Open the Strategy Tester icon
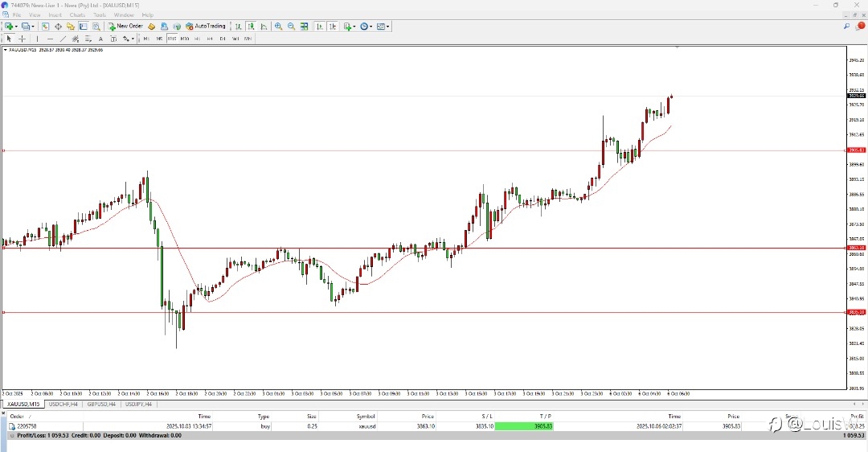This screenshot has width=868, height=452. point(96,26)
